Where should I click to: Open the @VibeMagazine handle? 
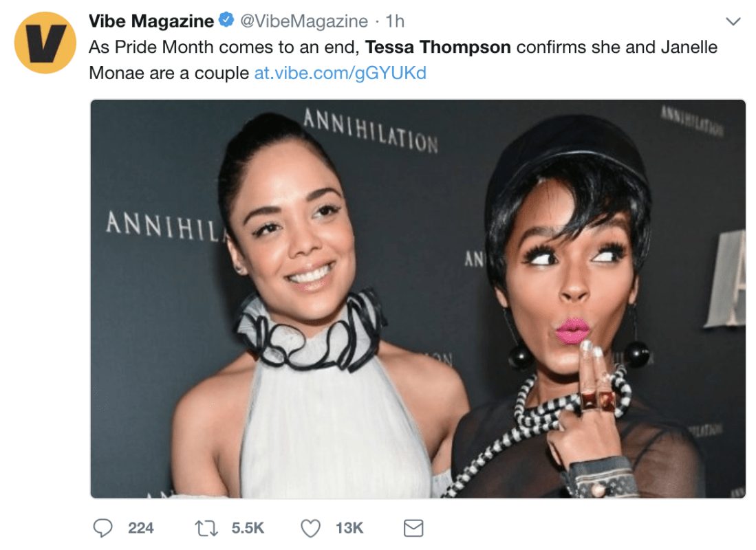click(x=304, y=21)
